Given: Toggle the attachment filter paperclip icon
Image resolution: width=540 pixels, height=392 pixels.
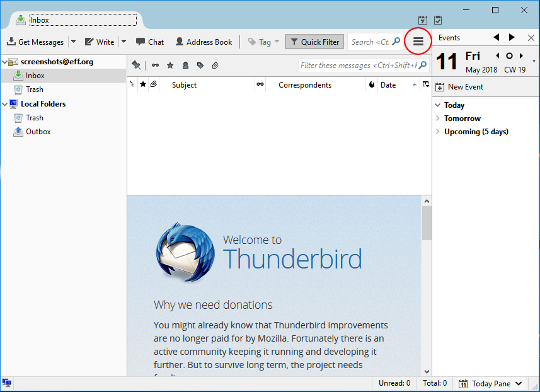Looking at the screenshot, I should click(x=215, y=65).
